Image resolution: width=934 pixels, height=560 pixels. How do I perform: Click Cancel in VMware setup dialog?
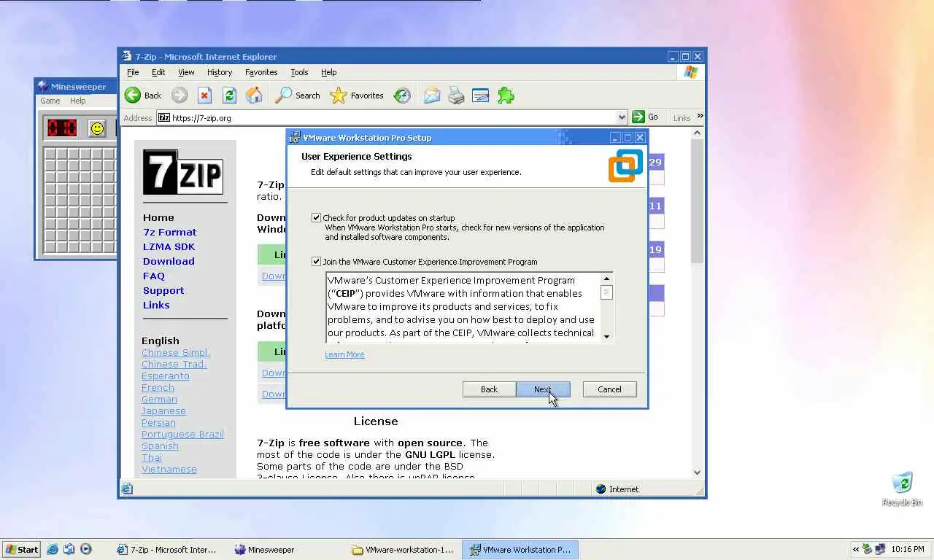point(609,389)
